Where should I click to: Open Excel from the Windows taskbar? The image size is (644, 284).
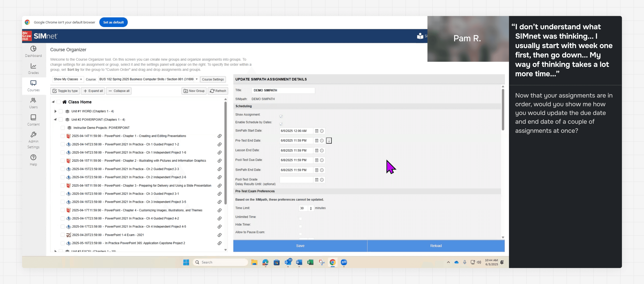pyautogui.click(x=310, y=262)
